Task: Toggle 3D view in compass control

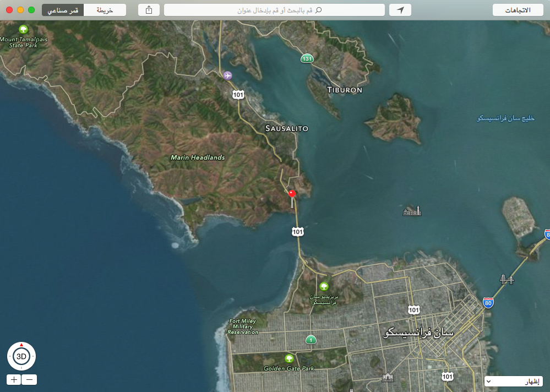Action: (21, 356)
